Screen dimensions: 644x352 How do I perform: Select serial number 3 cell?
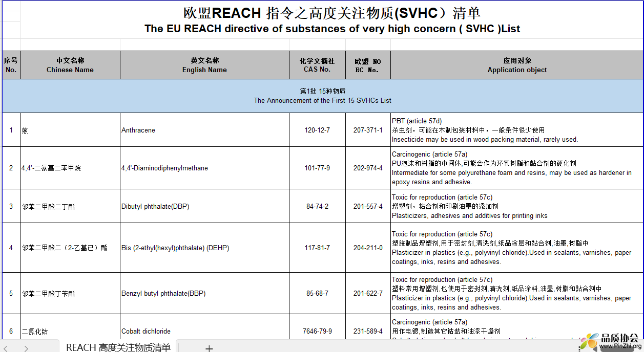tap(11, 206)
